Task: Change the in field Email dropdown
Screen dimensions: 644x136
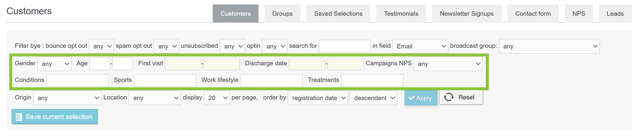Action: click(420, 46)
